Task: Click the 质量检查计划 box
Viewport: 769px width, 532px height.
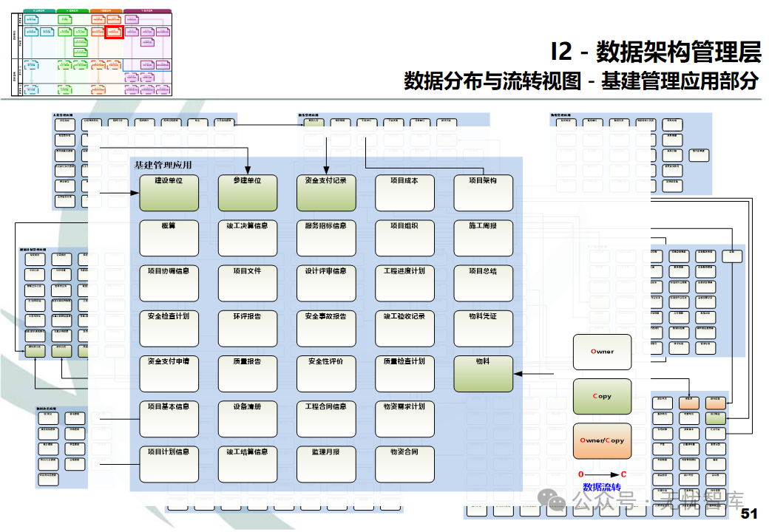Action: coord(404,374)
